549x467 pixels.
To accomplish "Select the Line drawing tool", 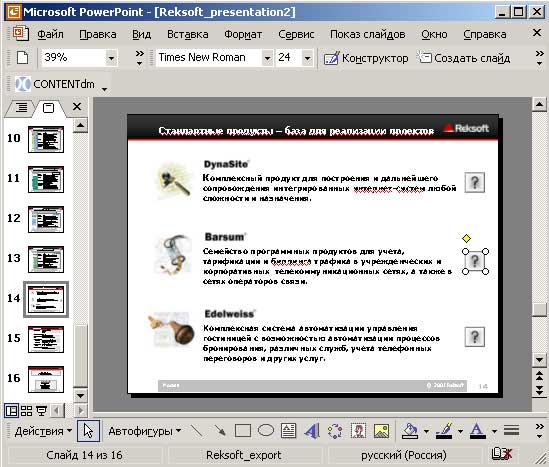I will pos(196,431).
